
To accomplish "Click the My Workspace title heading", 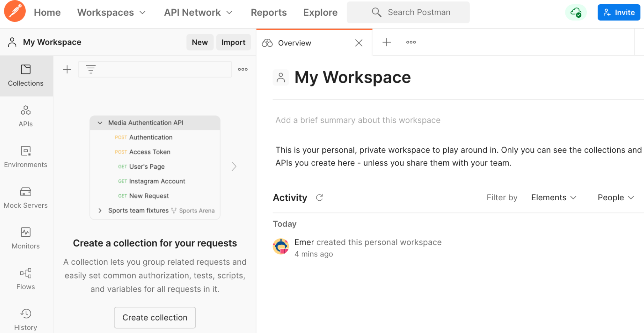I will 353,78.
